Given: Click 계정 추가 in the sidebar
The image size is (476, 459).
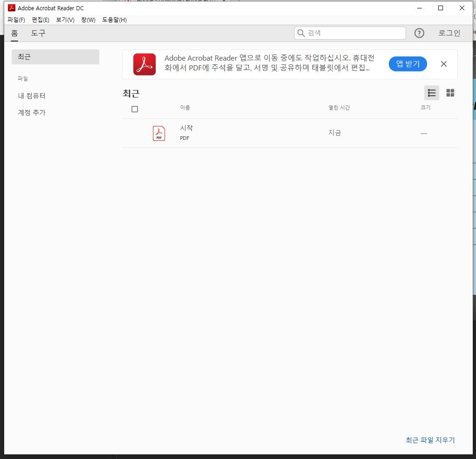Looking at the screenshot, I should [32, 112].
